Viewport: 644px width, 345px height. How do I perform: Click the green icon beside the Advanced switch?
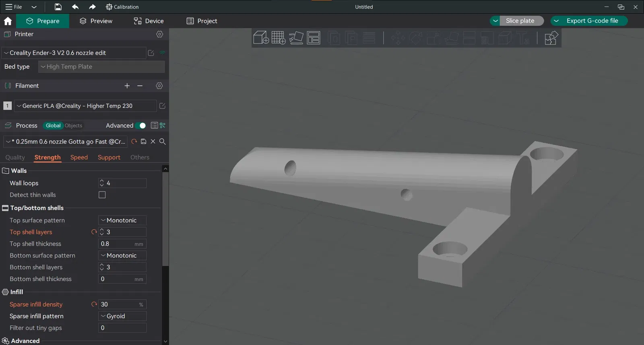(163, 125)
